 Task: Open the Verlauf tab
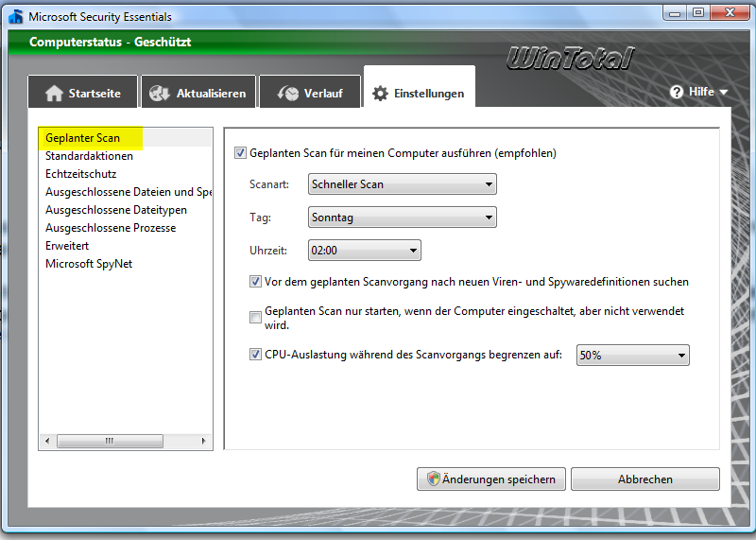[x=310, y=92]
